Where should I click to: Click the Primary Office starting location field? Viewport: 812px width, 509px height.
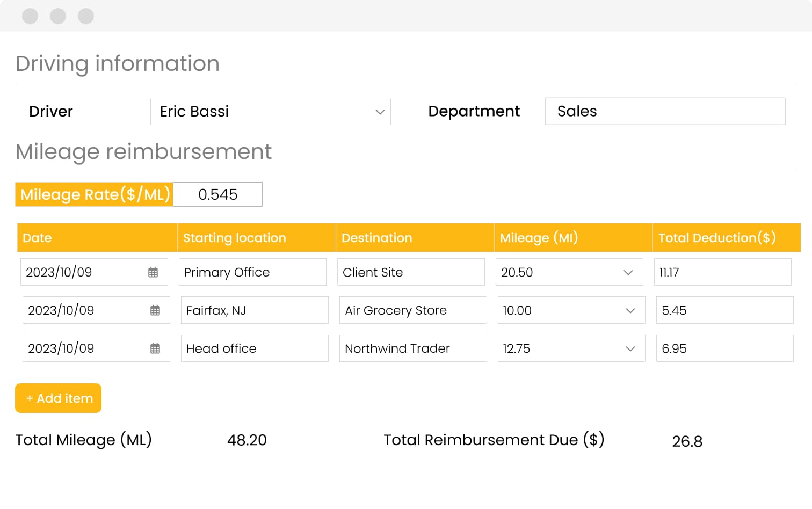pyautogui.click(x=252, y=272)
